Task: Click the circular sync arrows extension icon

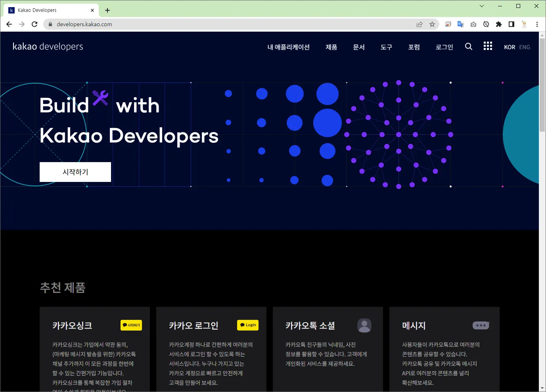Action: pos(486,24)
